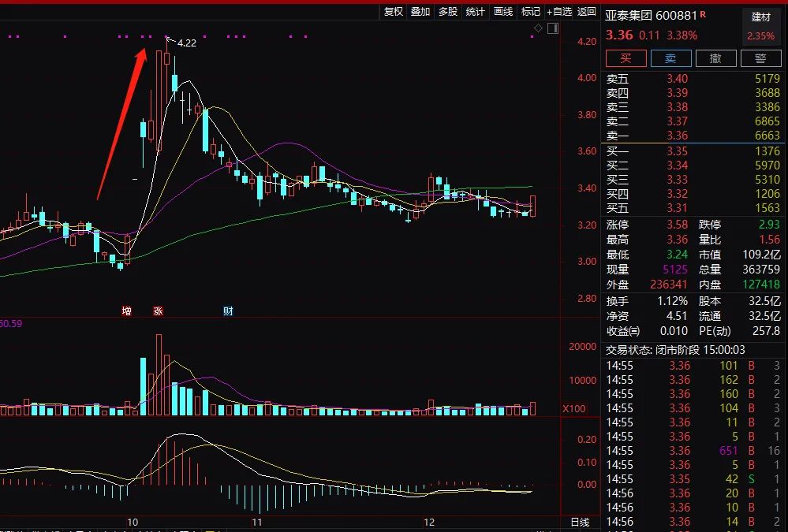Select the 画线 drawing tool
This screenshot has height=532, width=788.
503,11
